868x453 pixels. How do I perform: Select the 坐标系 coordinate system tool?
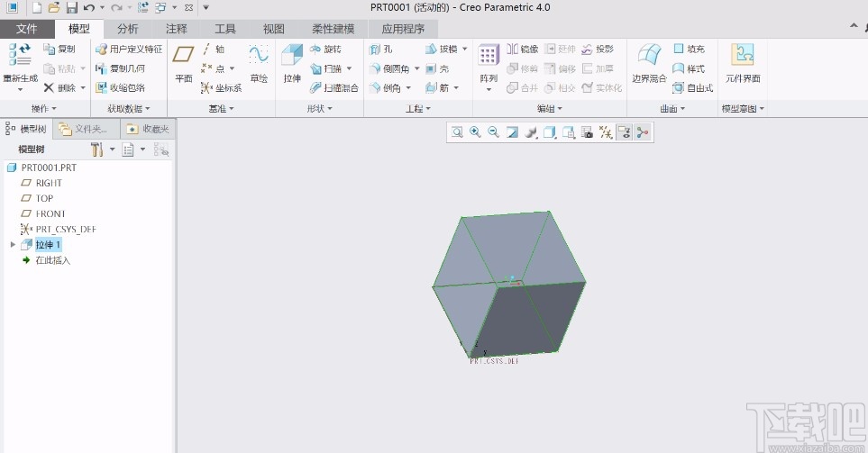coord(221,87)
